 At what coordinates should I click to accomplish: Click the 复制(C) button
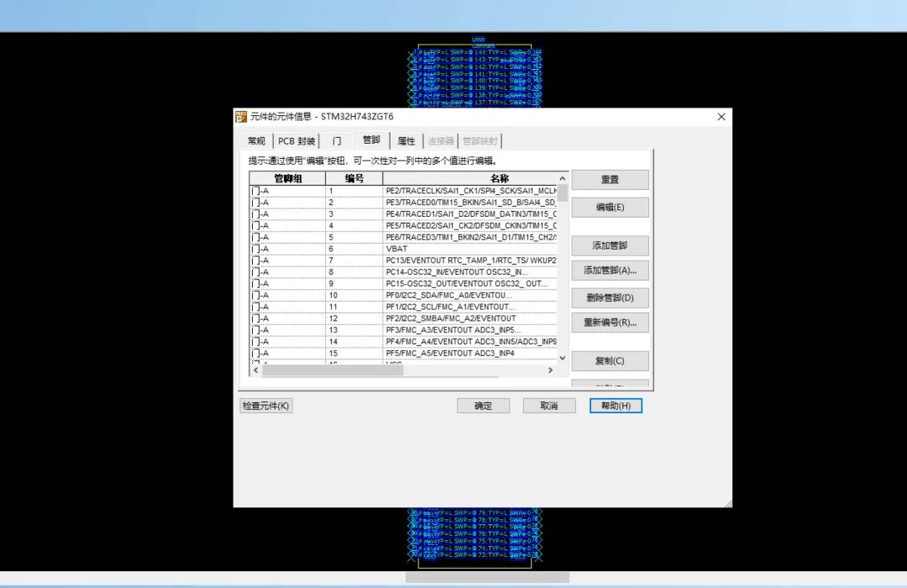610,360
